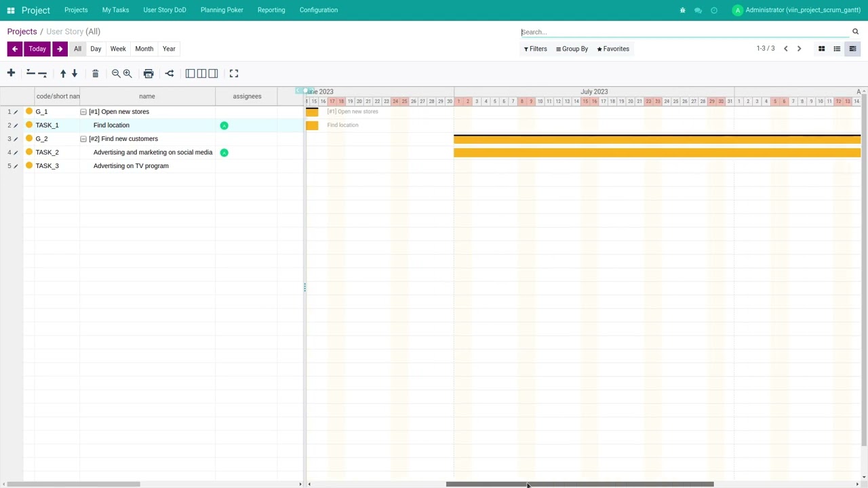The width and height of the screenshot is (868, 488).
Task: Open the Administrator user menu
Action: coord(796,10)
